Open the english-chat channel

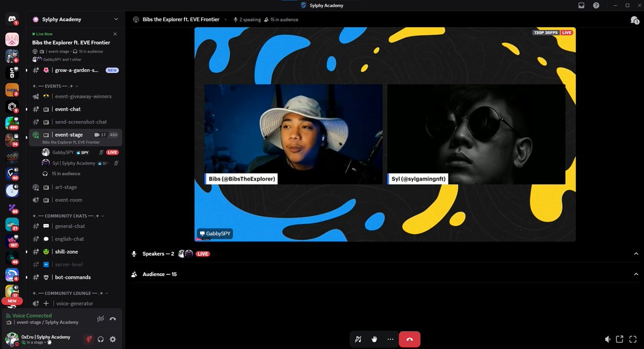76,239
